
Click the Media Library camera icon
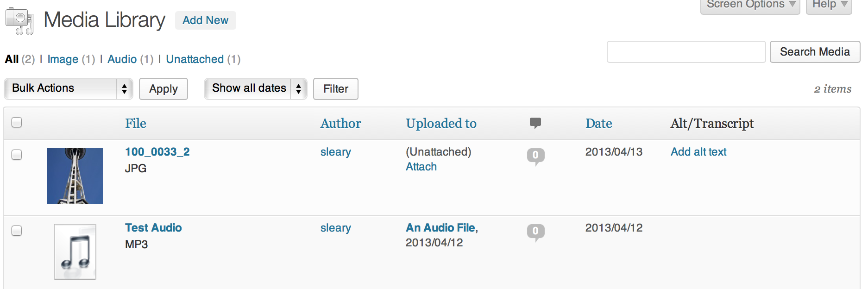point(19,21)
